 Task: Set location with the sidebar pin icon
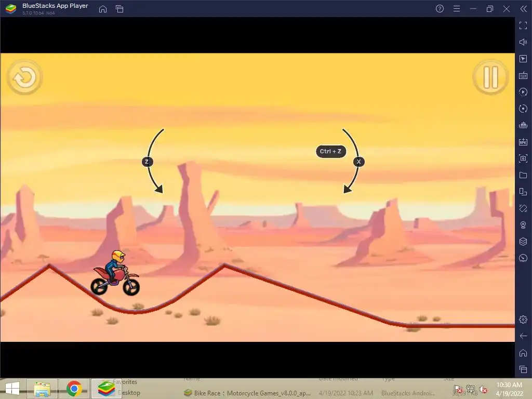523,225
